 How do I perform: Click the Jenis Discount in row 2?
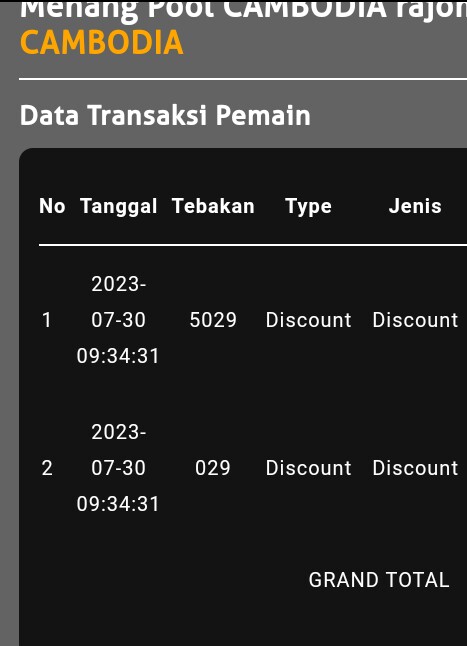pyautogui.click(x=415, y=468)
